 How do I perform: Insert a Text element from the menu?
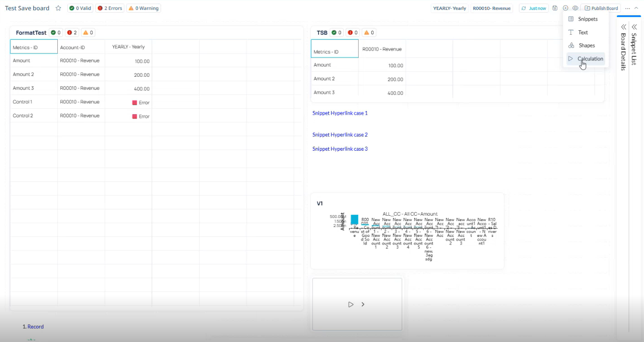[583, 32]
